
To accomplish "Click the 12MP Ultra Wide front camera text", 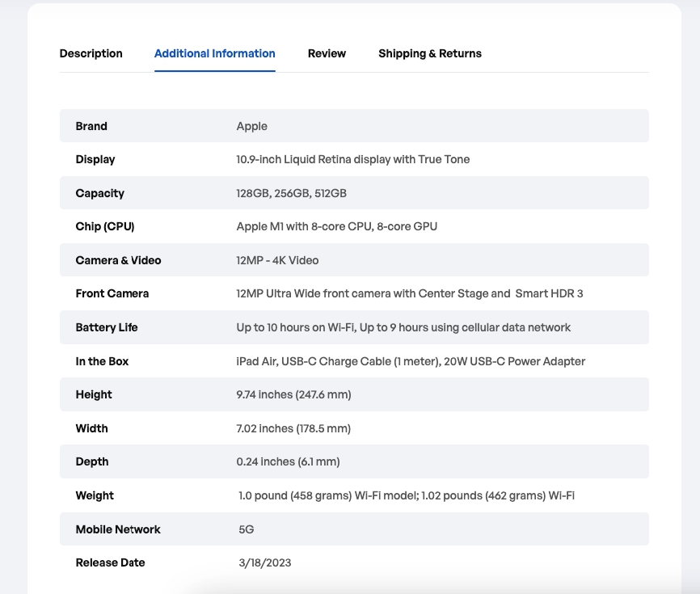I will tap(409, 293).
